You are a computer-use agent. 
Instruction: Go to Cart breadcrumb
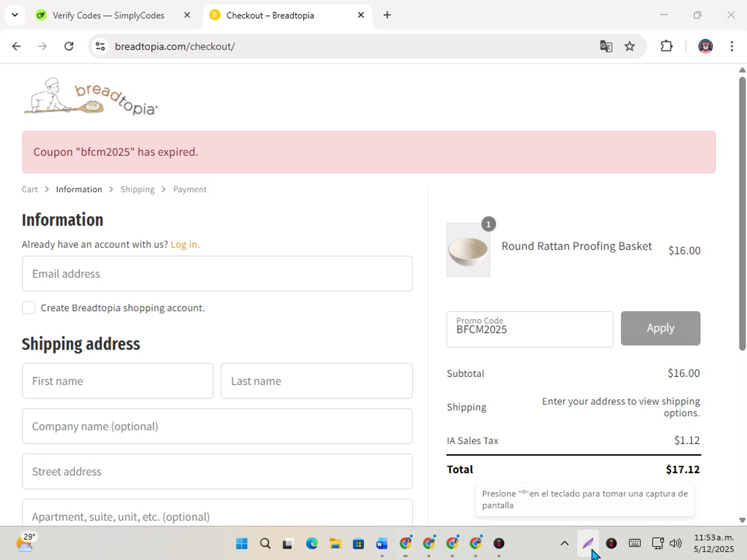coord(29,189)
